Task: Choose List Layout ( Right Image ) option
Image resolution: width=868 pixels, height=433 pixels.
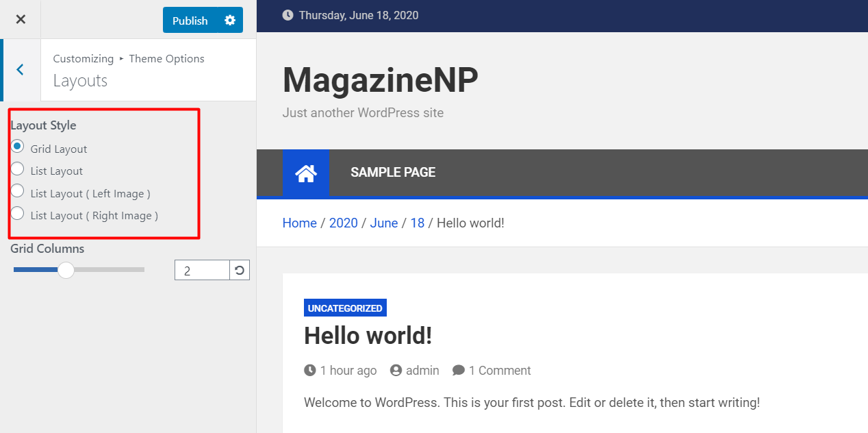Action: (x=18, y=212)
